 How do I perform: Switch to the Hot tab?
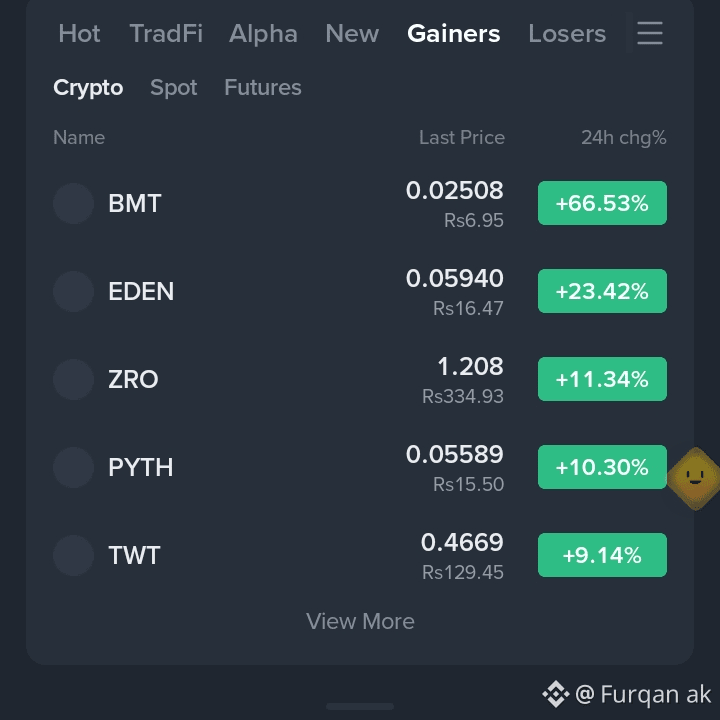coord(79,34)
